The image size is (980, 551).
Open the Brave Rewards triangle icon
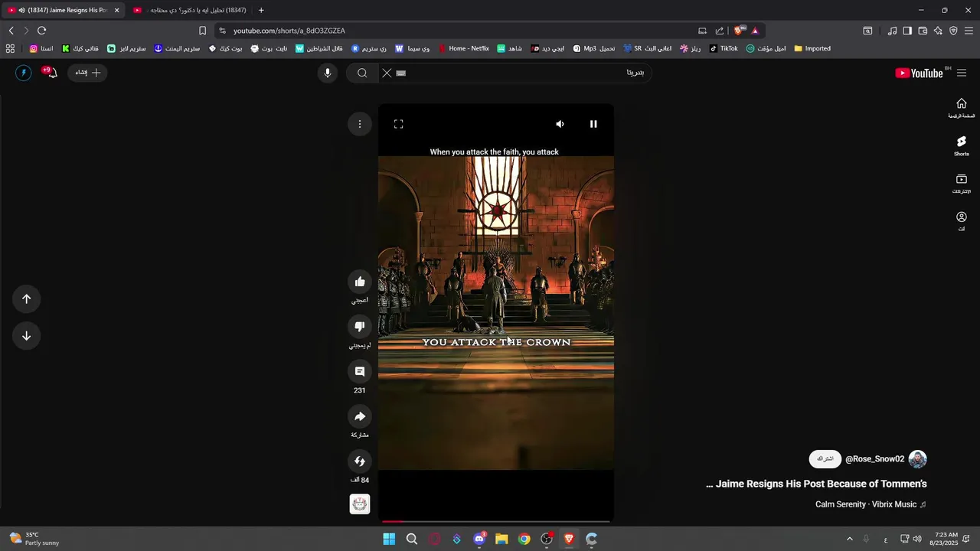coord(755,31)
